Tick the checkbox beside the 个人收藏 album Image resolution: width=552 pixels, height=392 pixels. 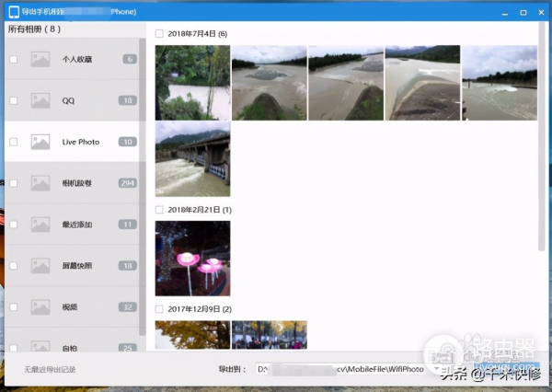click(x=13, y=59)
